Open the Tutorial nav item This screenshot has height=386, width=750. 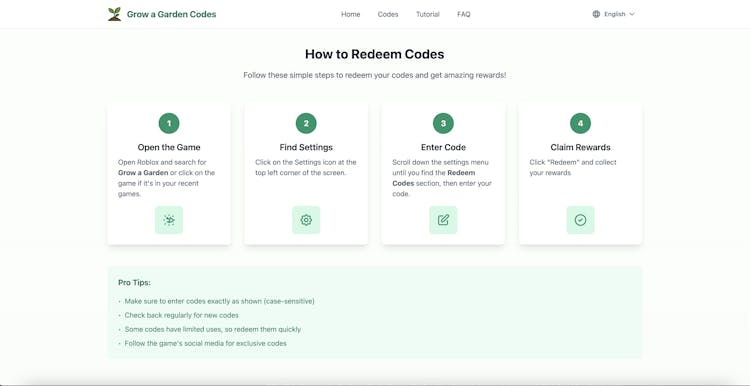tap(428, 14)
